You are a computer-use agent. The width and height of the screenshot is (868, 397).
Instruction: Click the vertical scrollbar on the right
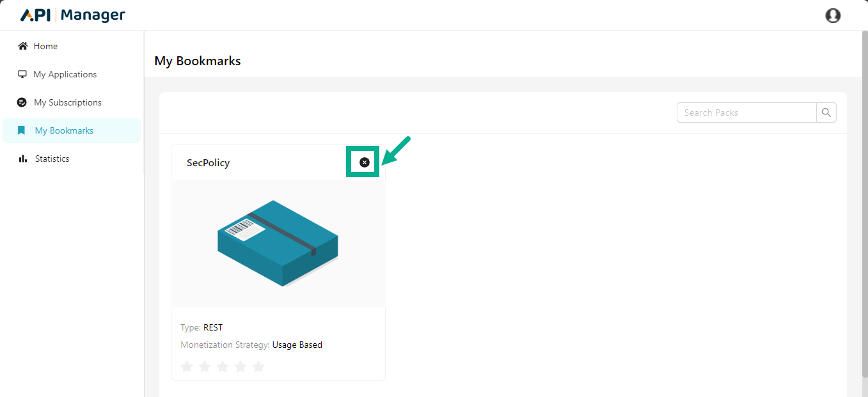[864, 192]
